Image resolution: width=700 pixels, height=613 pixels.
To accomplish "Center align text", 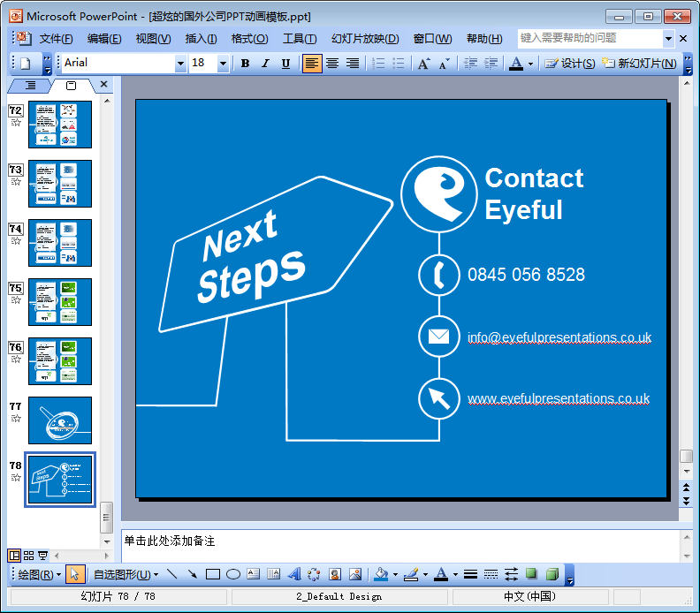I will pyautogui.click(x=332, y=64).
